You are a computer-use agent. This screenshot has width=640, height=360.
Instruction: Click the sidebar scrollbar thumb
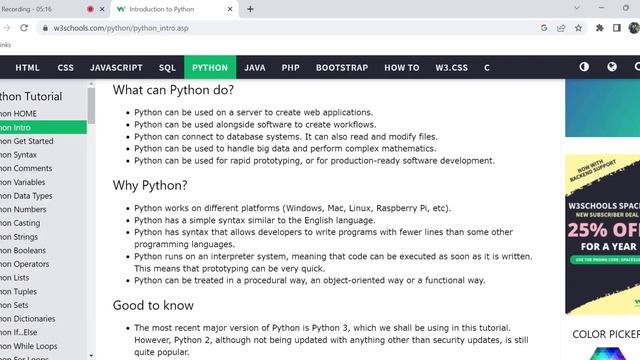[91, 105]
